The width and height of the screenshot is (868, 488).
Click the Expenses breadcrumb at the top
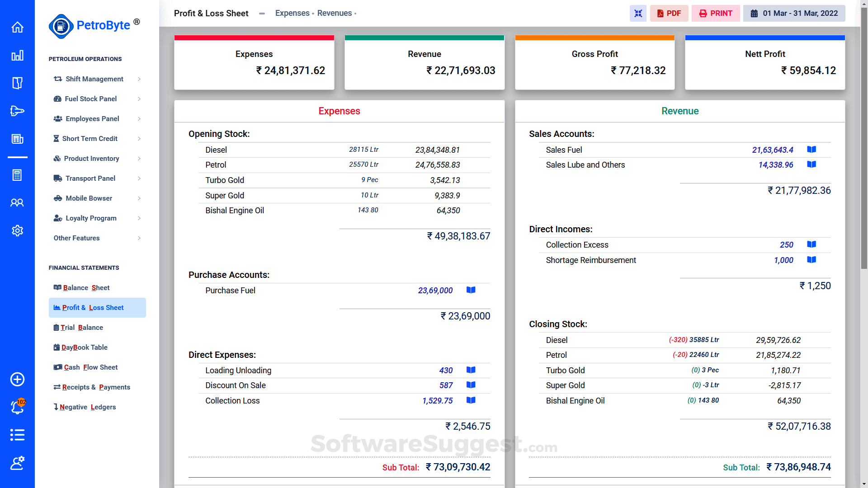[292, 13]
